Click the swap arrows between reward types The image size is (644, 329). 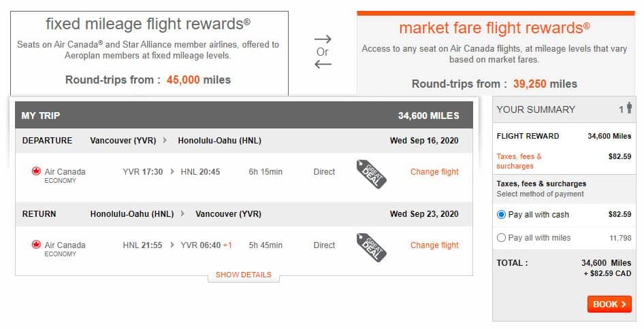coord(323,52)
